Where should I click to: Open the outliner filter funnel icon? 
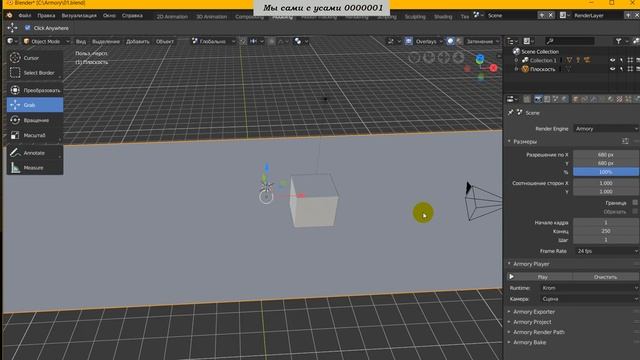click(619, 41)
